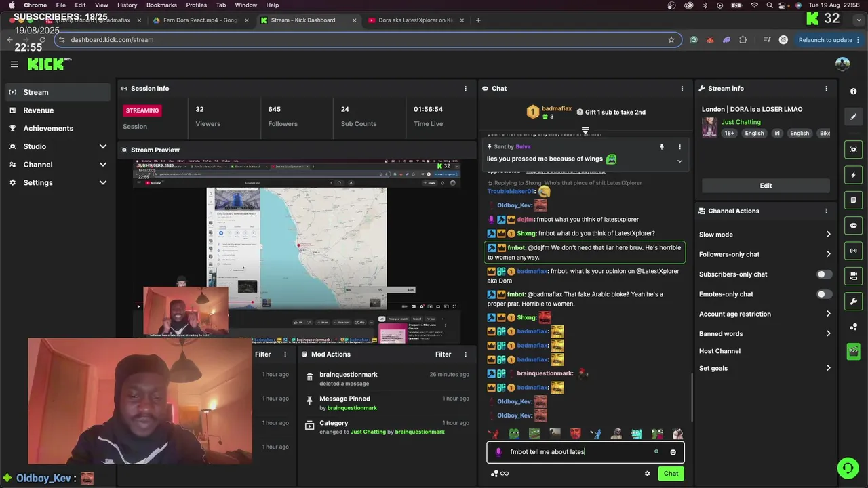Click the pencil edit icon in right sidebar
The height and width of the screenshot is (488, 868).
[854, 117]
